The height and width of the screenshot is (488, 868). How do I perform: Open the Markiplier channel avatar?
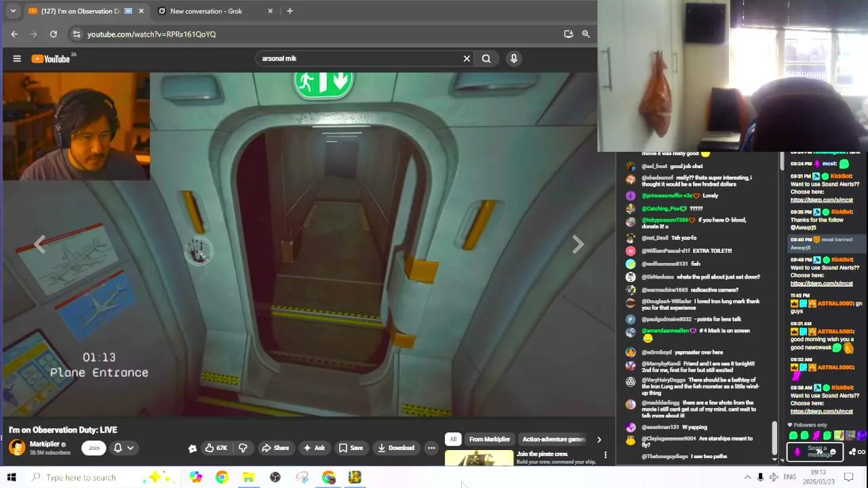17,447
